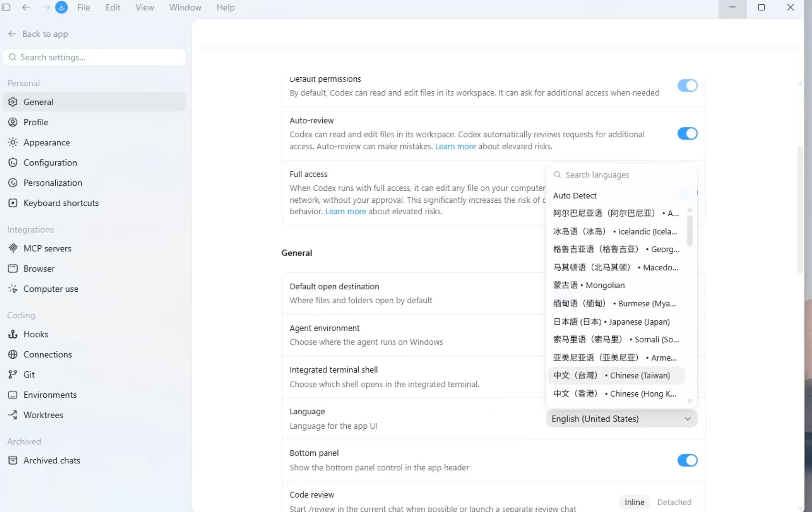The width and height of the screenshot is (812, 512).
Task: Click Learn more link under Full access
Action: [345, 211]
